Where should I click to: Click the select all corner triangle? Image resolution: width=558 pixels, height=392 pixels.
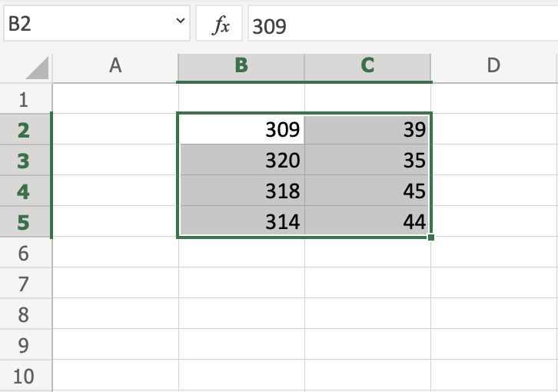37,69
